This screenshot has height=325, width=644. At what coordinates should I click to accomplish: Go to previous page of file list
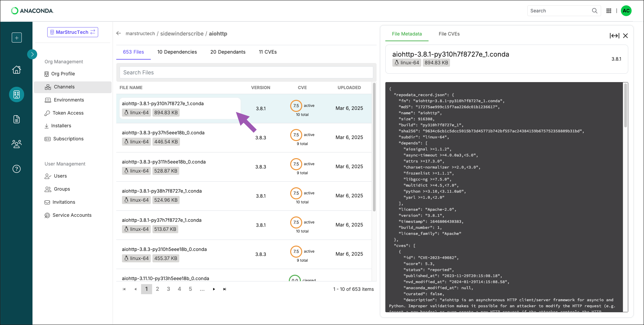(135, 289)
